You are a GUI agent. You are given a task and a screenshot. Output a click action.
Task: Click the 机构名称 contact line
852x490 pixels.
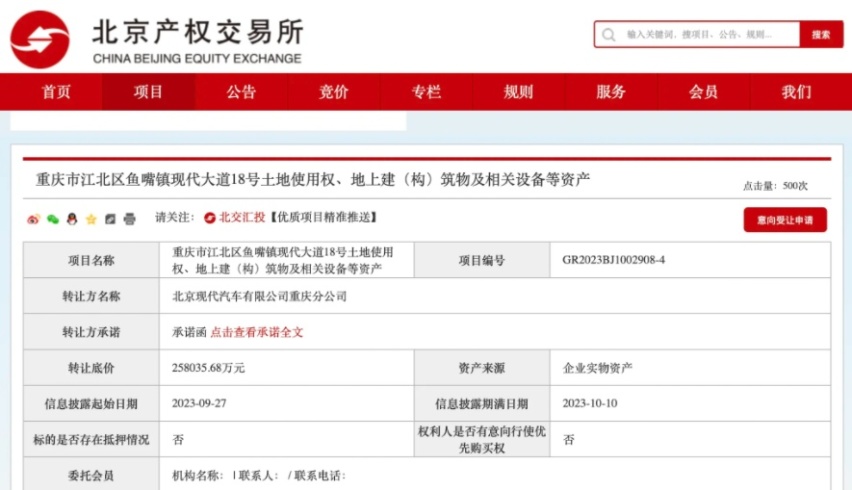pos(259,475)
